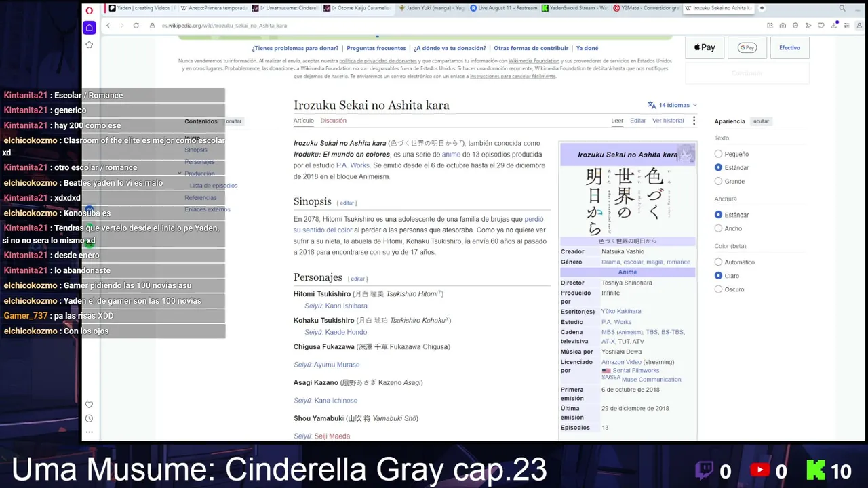Image resolution: width=868 pixels, height=488 pixels.
Task: Open the Discusión page tab
Action: (x=333, y=121)
